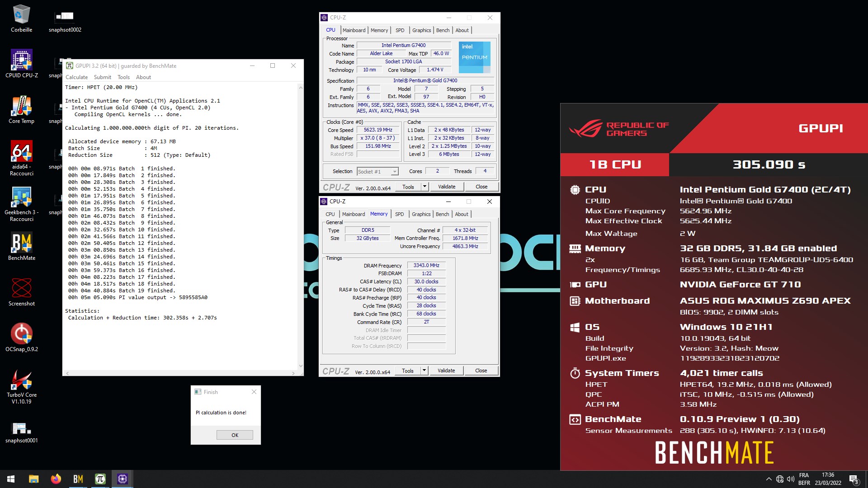Viewport: 868px width, 488px height.
Task: Switch to Mainboard tab in lower CPU-Z
Action: (354, 214)
